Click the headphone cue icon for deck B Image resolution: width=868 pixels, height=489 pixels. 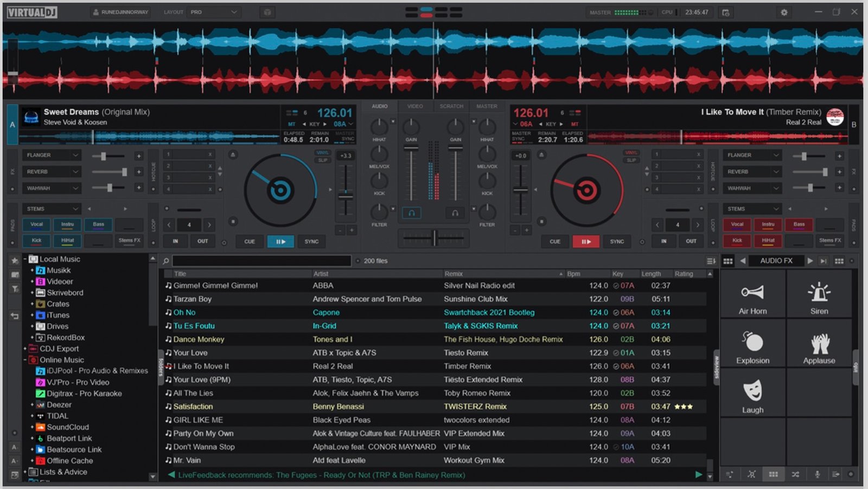click(455, 213)
